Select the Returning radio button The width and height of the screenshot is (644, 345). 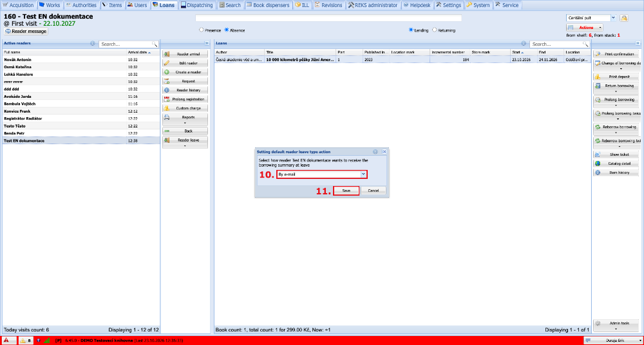coord(435,30)
